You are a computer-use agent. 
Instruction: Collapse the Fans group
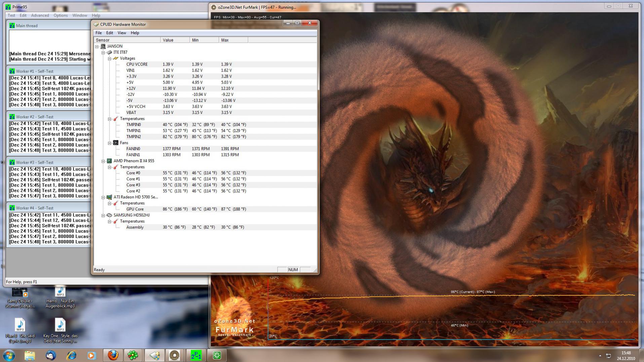click(109, 143)
